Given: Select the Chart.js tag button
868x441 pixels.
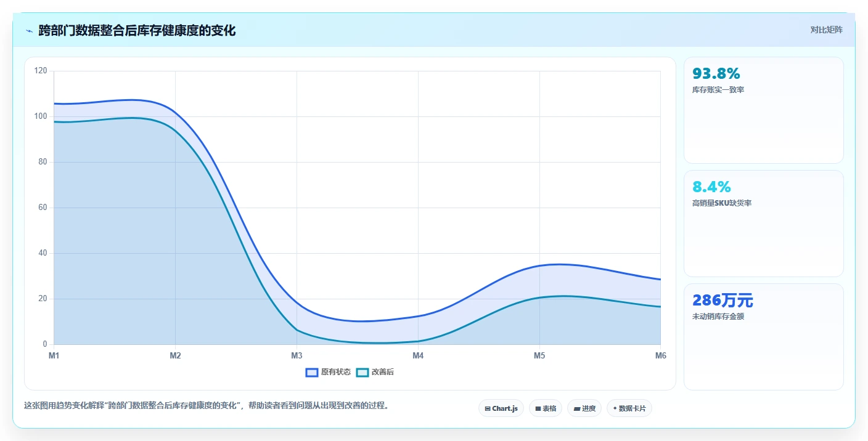Looking at the screenshot, I should [501, 408].
